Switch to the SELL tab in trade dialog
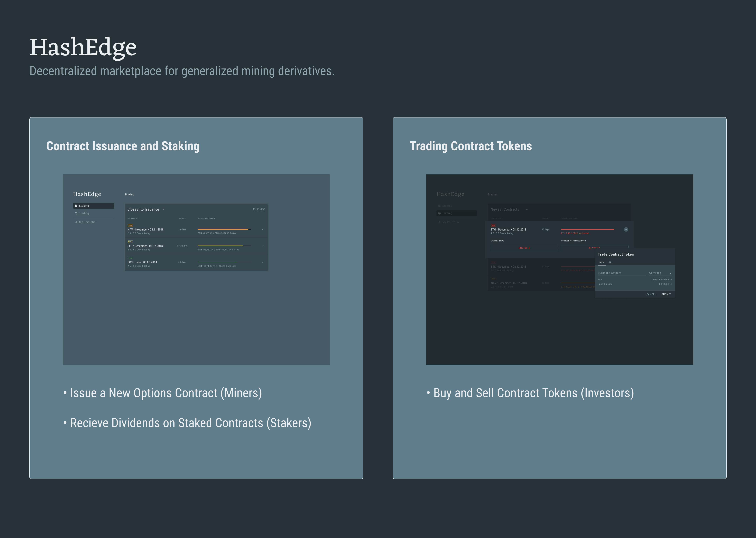 tap(610, 262)
